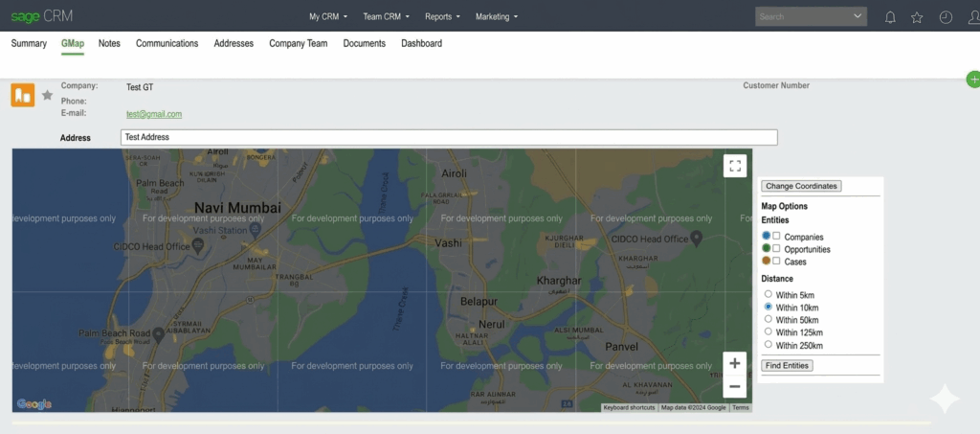Zoom out on the map

tap(734, 386)
